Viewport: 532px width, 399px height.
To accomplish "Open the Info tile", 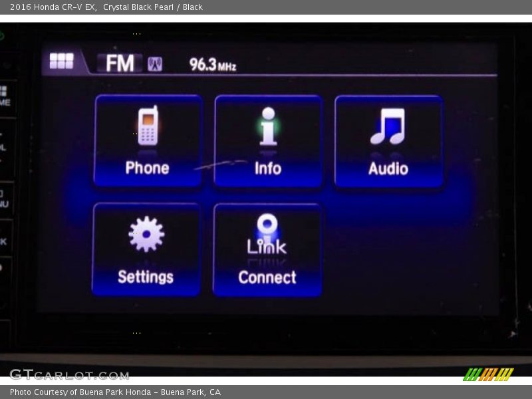I will point(268,141).
